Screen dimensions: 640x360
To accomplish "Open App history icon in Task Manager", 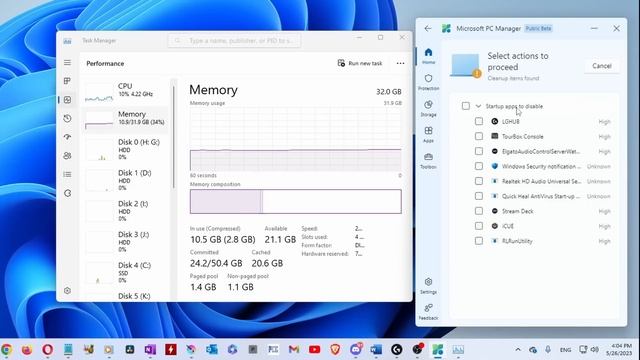I will coord(67,118).
